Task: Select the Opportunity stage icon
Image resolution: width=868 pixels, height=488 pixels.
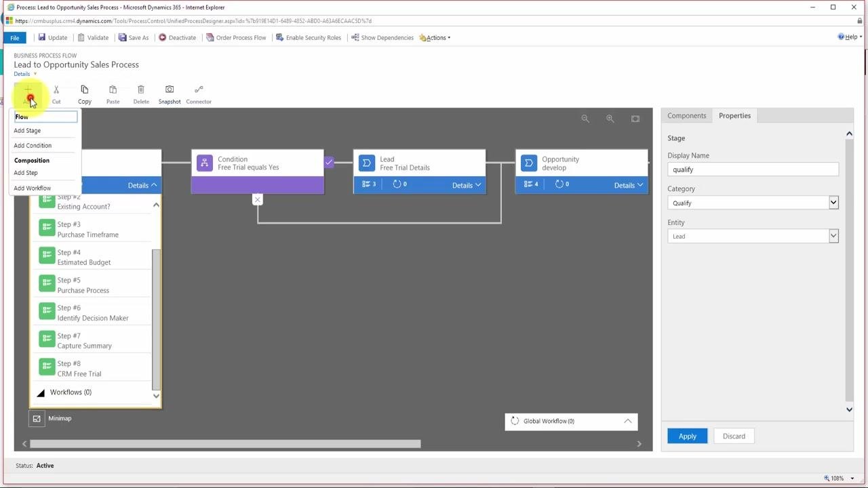Action: [x=528, y=163]
